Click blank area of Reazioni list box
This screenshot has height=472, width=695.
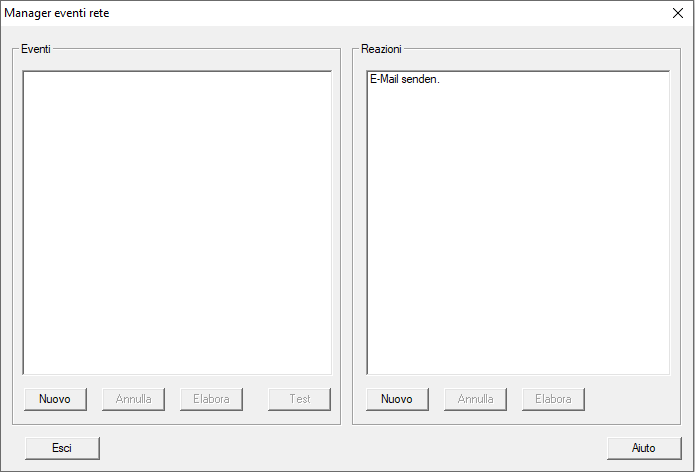[518, 230]
